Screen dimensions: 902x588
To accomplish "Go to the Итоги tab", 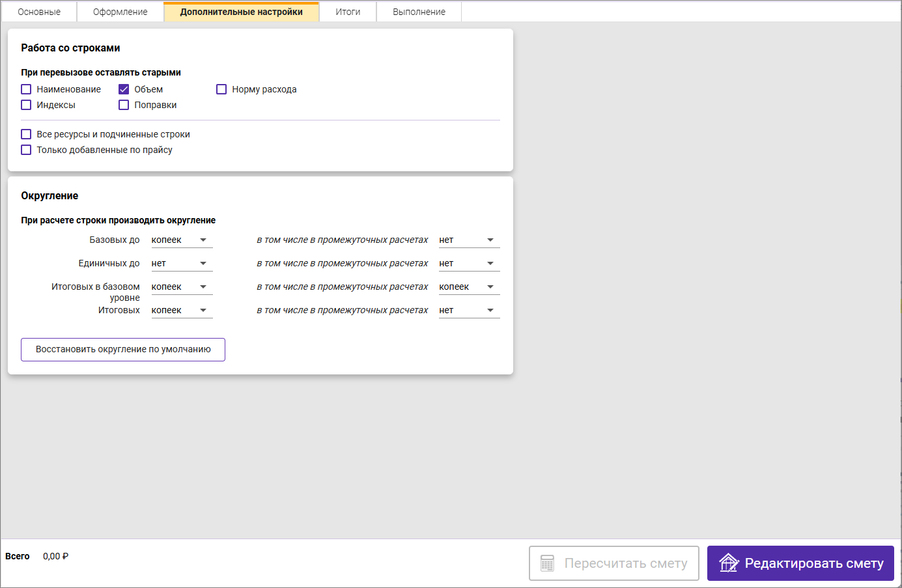I will click(348, 12).
